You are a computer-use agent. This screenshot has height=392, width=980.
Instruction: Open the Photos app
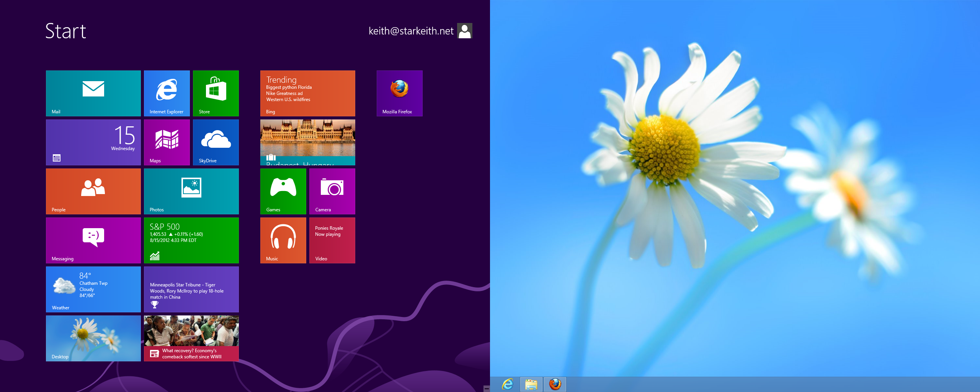(x=191, y=191)
